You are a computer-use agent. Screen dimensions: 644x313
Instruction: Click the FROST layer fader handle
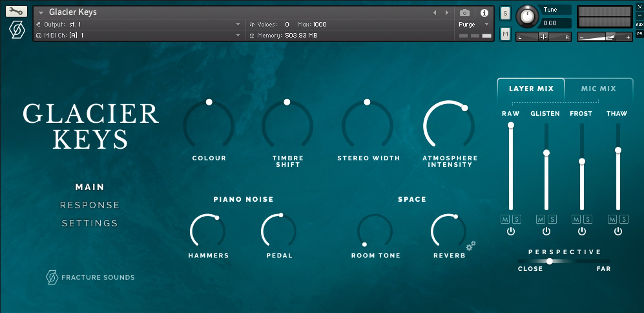582,161
